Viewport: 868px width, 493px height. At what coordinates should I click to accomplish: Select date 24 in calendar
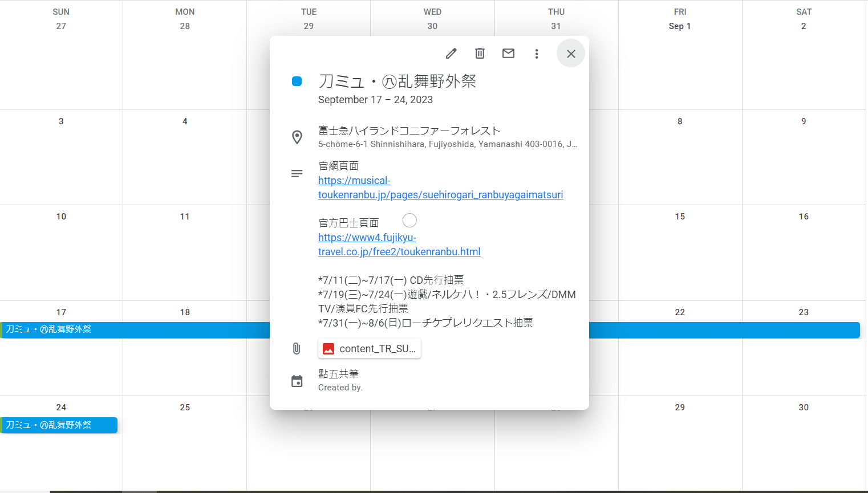(61, 408)
